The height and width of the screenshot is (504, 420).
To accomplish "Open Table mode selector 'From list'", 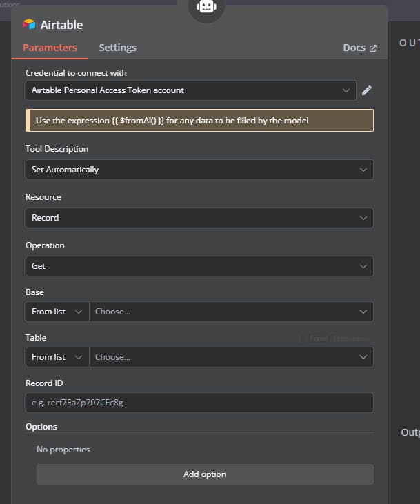I will [x=57, y=357].
